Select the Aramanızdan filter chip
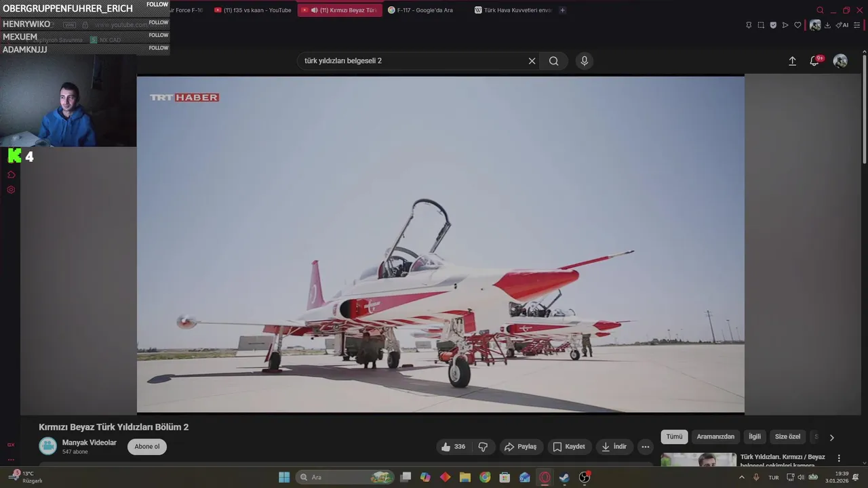868x488 pixels. [x=715, y=437]
